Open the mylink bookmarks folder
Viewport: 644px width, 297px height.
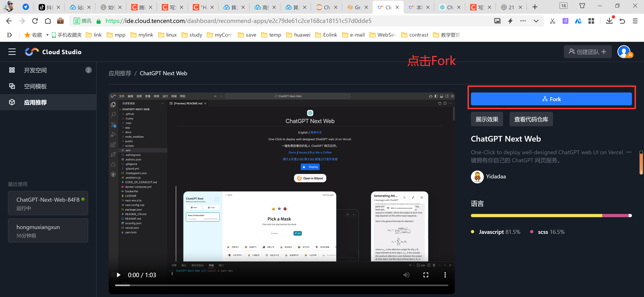coord(142,35)
